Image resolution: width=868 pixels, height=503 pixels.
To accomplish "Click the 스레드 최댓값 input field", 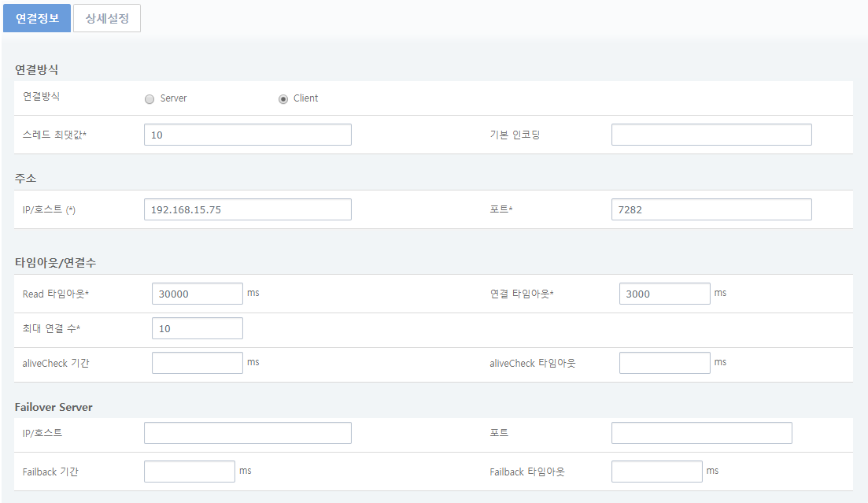I will click(x=247, y=135).
